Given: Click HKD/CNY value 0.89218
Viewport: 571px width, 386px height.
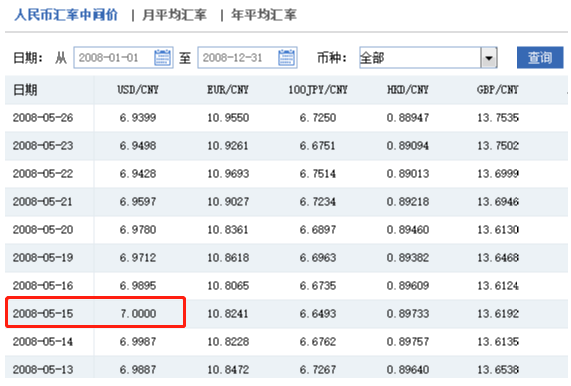Looking at the screenshot, I should tap(408, 202).
